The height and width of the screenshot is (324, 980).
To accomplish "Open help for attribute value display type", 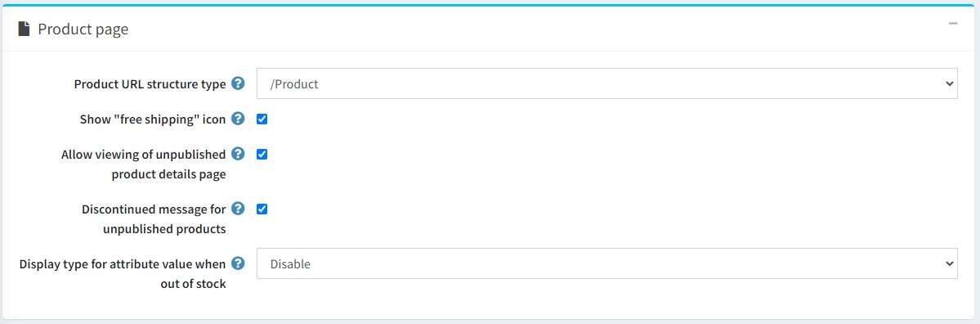I will click(x=238, y=263).
